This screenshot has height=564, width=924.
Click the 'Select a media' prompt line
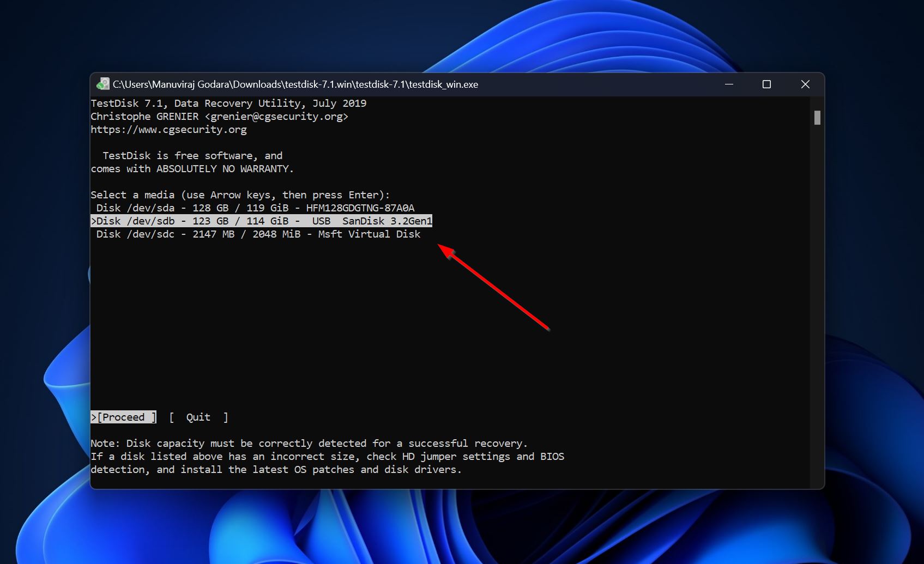(x=240, y=195)
